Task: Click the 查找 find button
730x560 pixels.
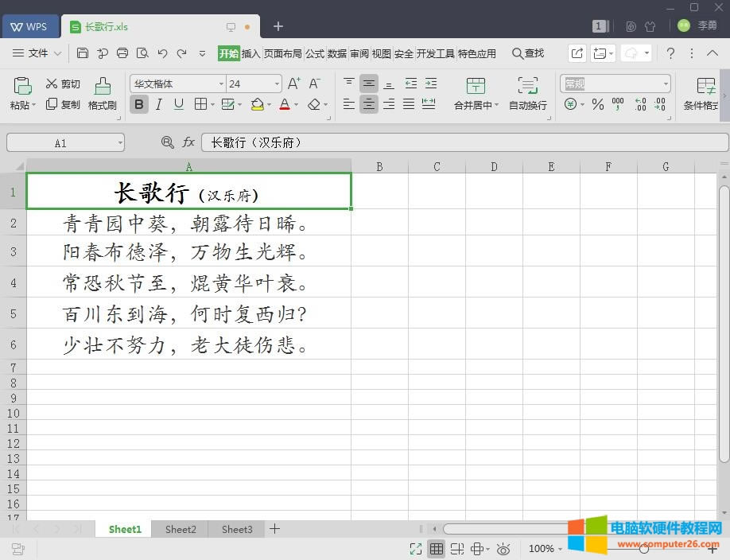Action: click(527, 53)
